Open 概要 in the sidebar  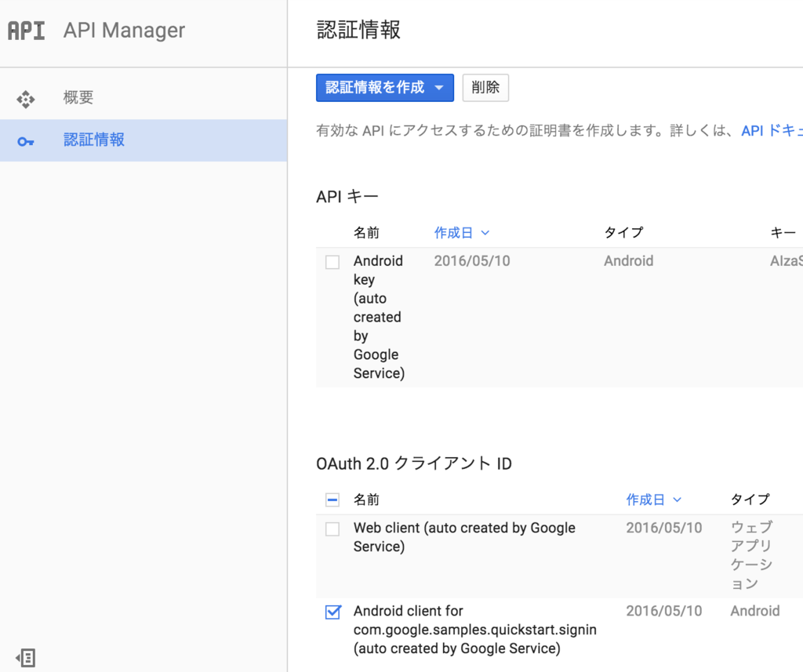(78, 98)
